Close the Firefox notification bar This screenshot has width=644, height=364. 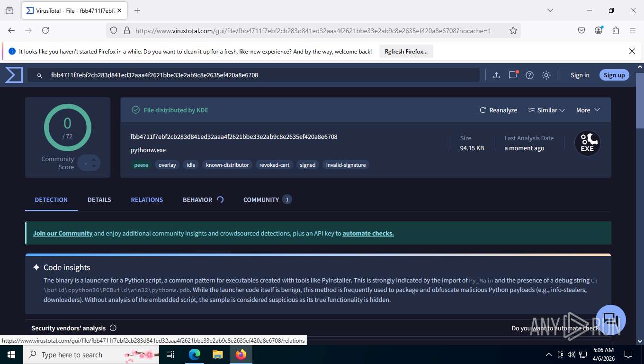pos(632,51)
